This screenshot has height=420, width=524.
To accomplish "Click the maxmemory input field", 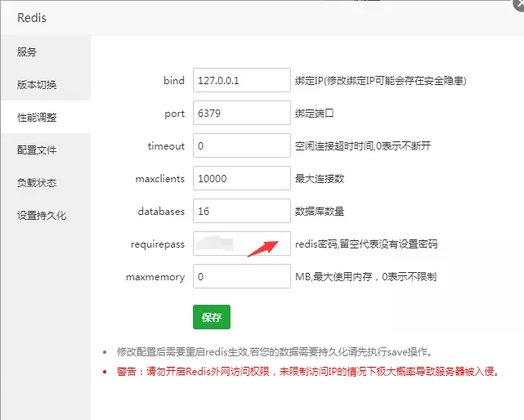I will (x=242, y=277).
